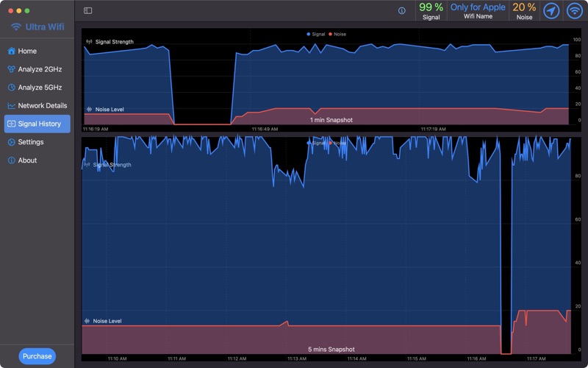Click the About info icon
Screen dimensions: 588x368
(12, 160)
